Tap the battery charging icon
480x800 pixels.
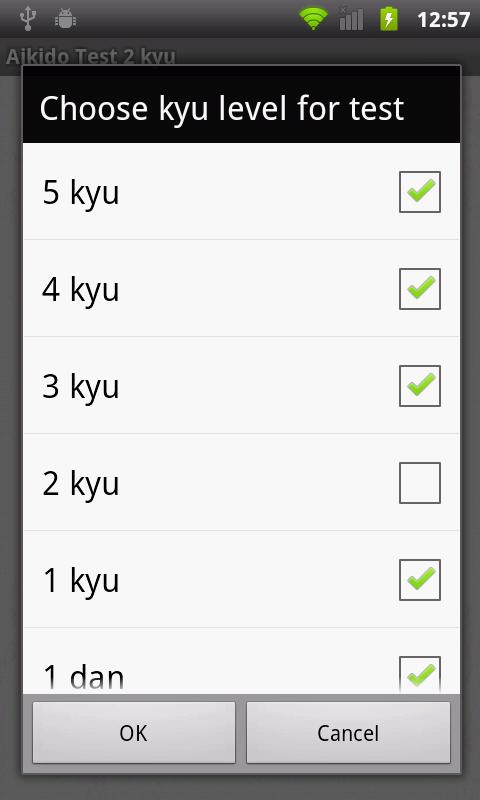[389, 19]
